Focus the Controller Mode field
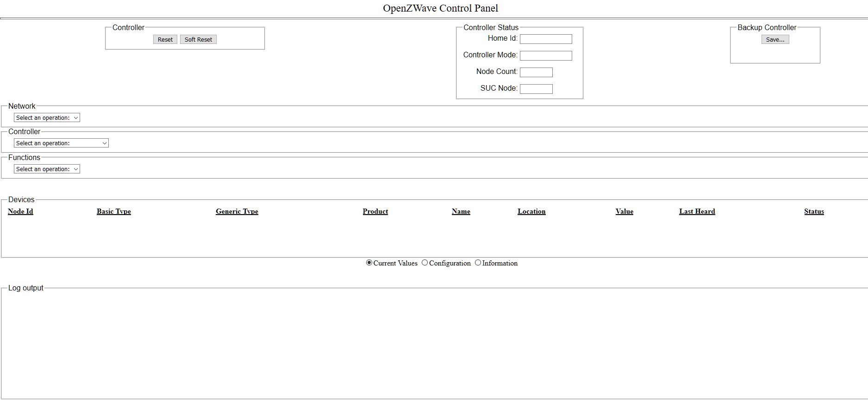Image resolution: width=868 pixels, height=407 pixels. tap(546, 55)
